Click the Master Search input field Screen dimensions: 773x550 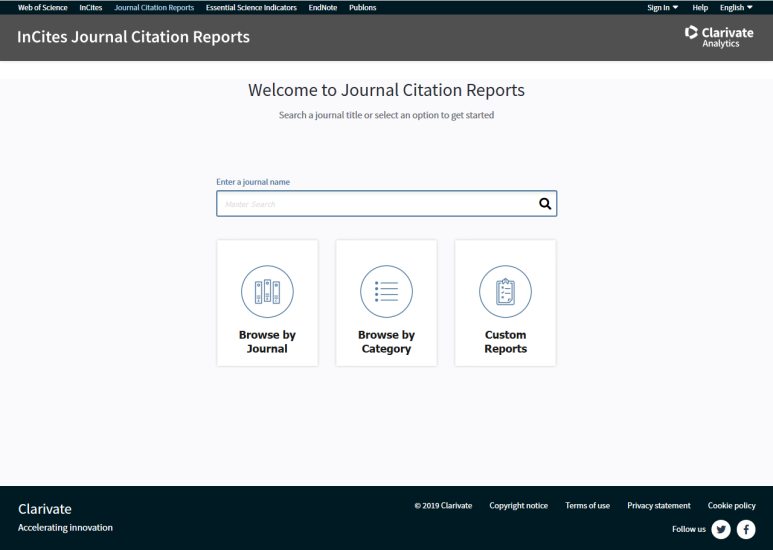386,204
